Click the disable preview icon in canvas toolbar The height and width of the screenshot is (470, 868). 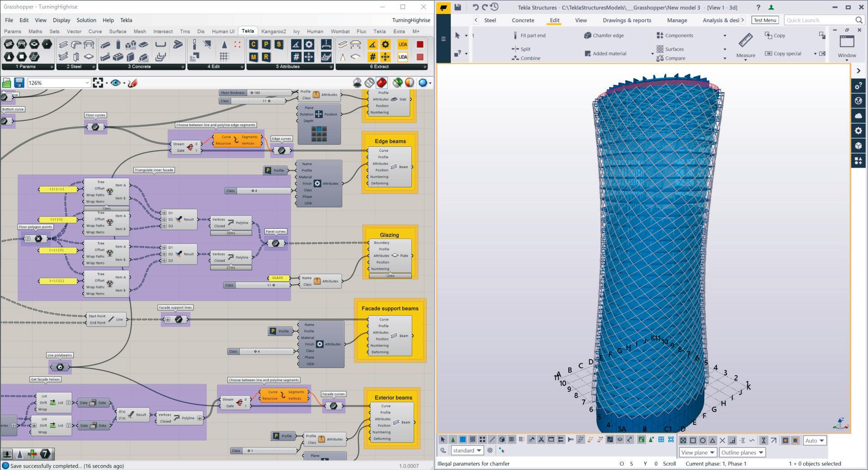(x=358, y=83)
